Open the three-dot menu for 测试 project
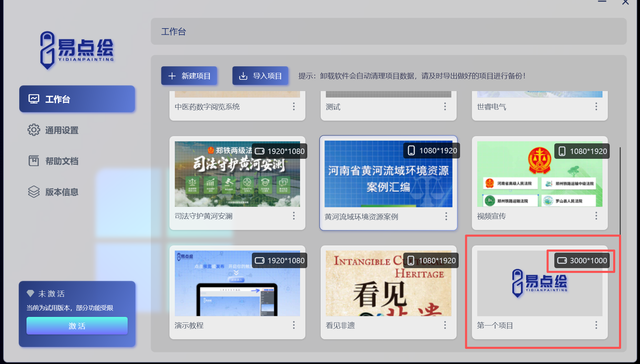This screenshot has width=640, height=364. (445, 107)
